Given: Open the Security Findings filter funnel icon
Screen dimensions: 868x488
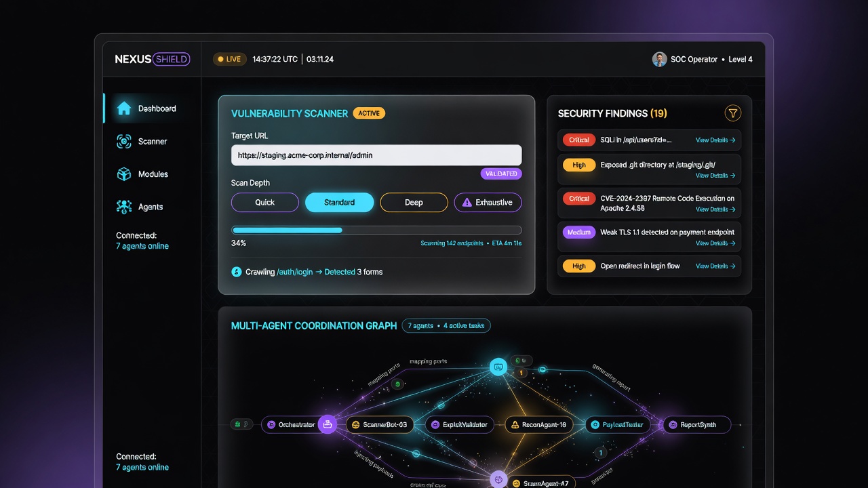Looking at the screenshot, I should point(732,113).
